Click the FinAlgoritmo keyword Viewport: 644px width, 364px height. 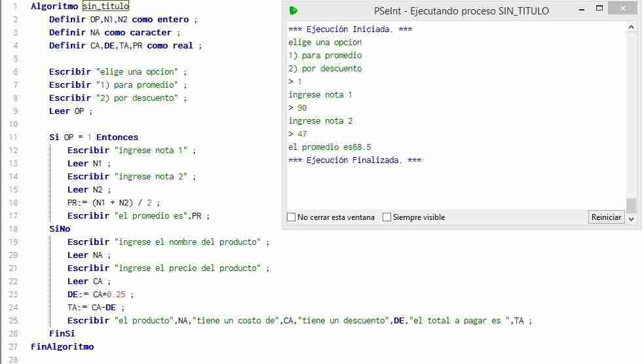point(62,347)
